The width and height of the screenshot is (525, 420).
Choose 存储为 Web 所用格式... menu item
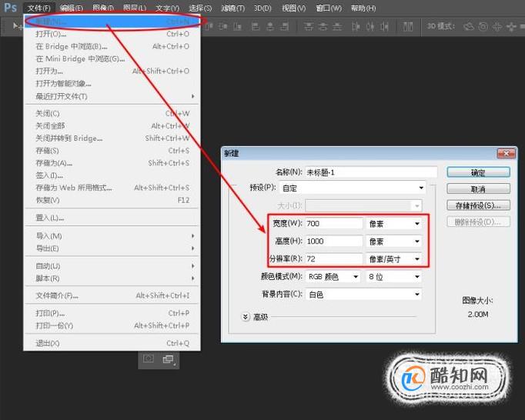(112, 188)
